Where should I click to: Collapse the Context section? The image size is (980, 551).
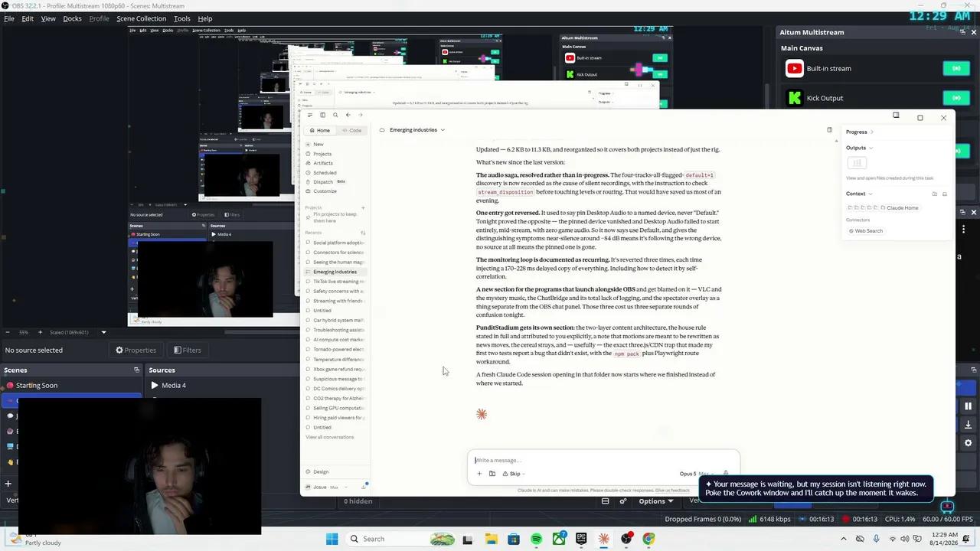(858, 194)
